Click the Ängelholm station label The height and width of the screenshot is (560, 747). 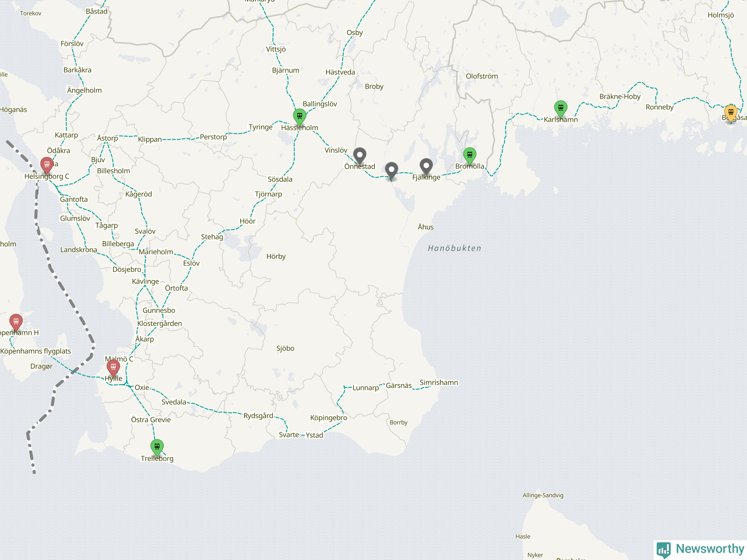pyautogui.click(x=84, y=90)
